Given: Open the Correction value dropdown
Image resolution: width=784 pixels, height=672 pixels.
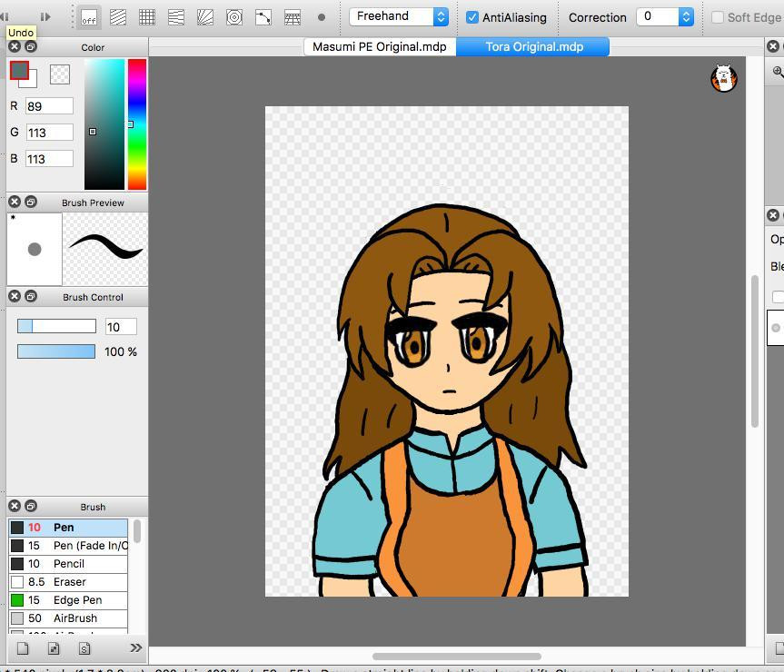Looking at the screenshot, I should click(665, 17).
